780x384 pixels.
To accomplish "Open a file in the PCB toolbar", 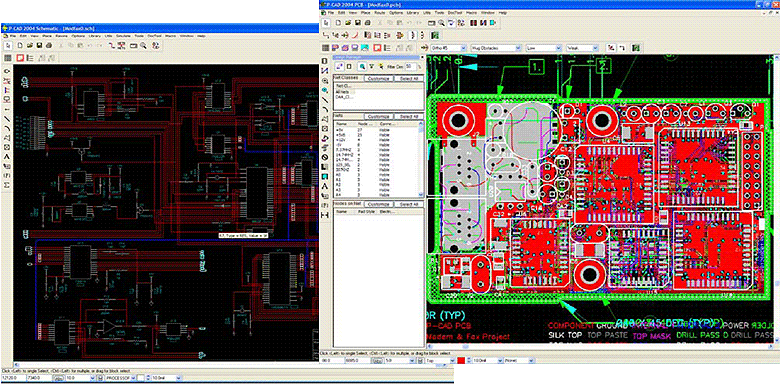I will pyautogui.click(x=348, y=23).
